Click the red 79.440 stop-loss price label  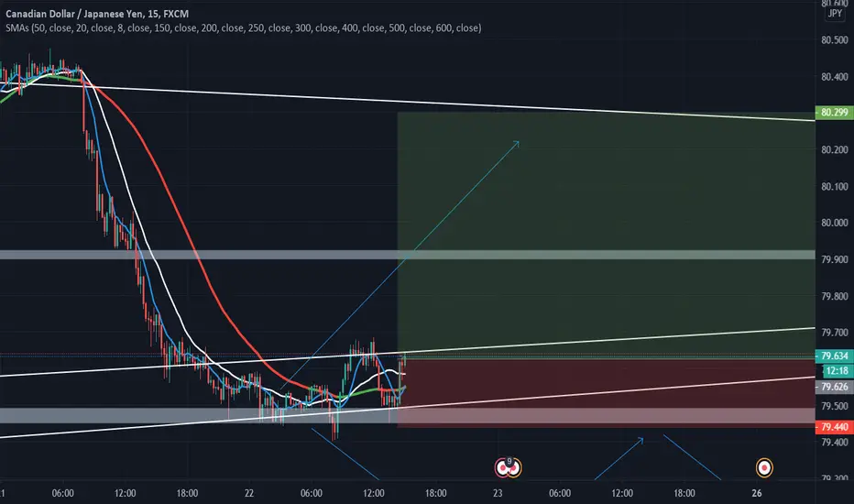(x=834, y=427)
